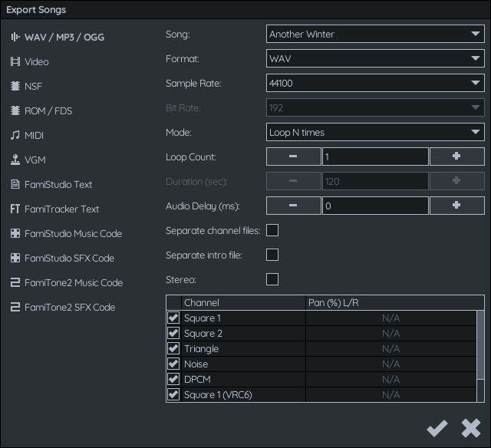The height and width of the screenshot is (448, 491).
Task: Choose the ROM / FDS chip icon
Action: pyautogui.click(x=15, y=110)
